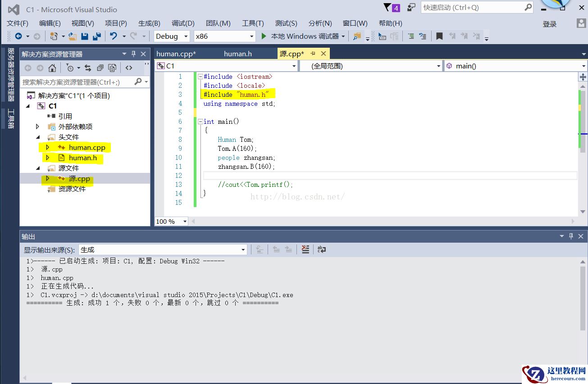Toggle a bookmark using the bookmark icon
The height and width of the screenshot is (384, 588).
(439, 36)
